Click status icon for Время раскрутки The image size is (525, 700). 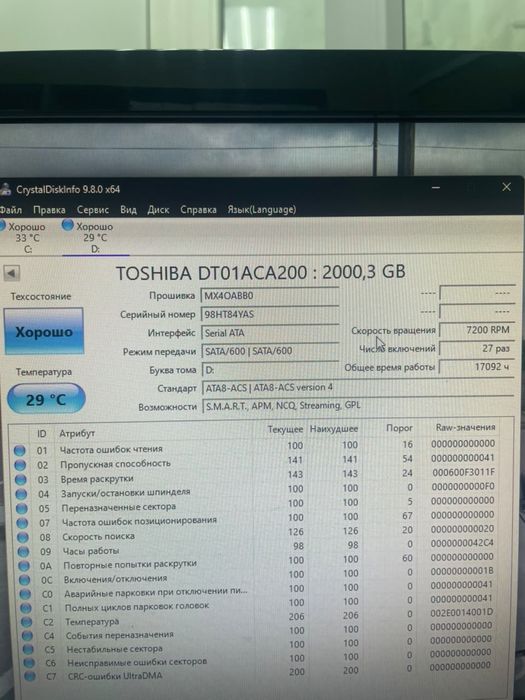click(x=20, y=479)
